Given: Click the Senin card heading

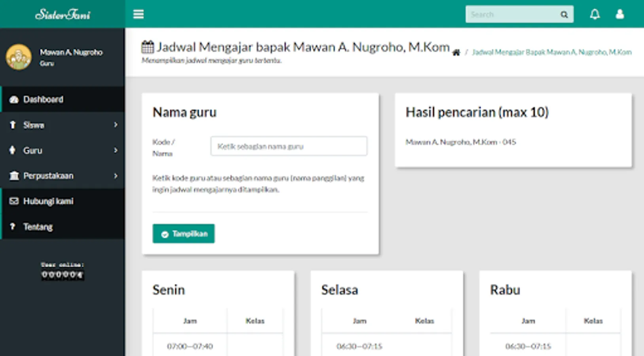Looking at the screenshot, I should [x=169, y=290].
